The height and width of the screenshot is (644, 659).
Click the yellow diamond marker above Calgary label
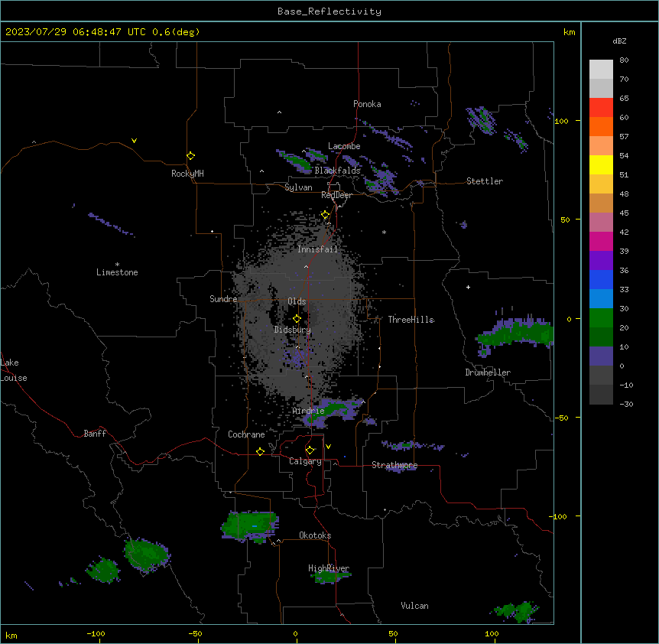(x=310, y=450)
